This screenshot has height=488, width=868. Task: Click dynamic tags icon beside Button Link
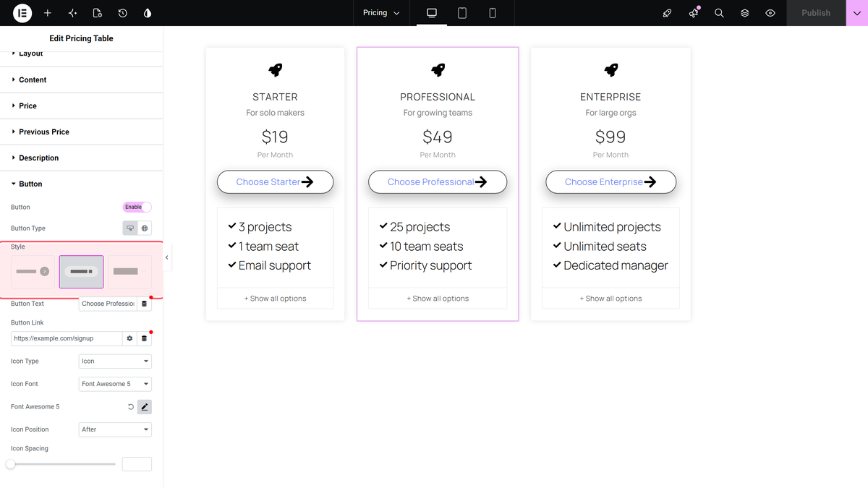[x=144, y=338]
